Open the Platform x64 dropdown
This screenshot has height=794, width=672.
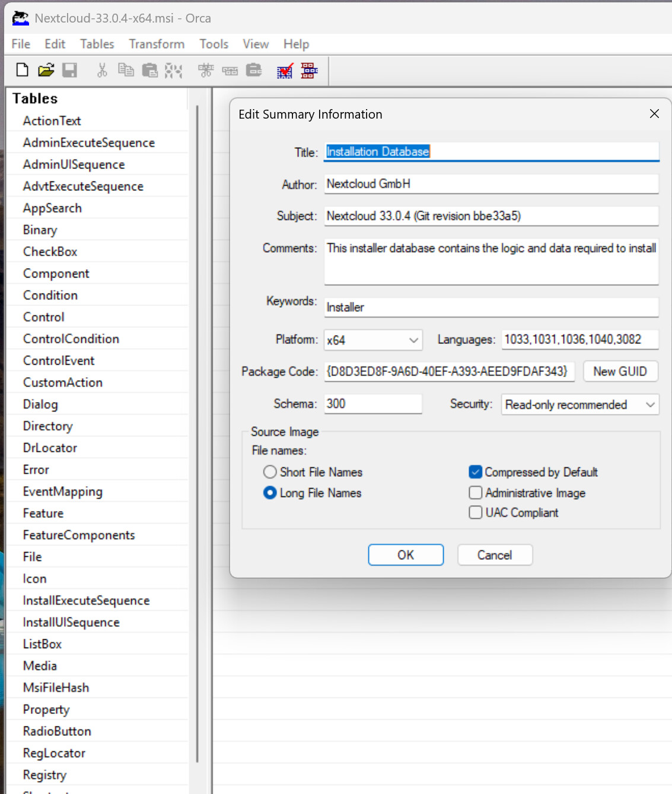tap(373, 340)
